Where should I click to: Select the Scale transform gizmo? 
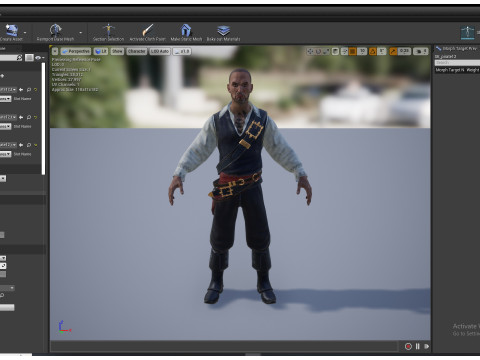[x=326, y=51]
